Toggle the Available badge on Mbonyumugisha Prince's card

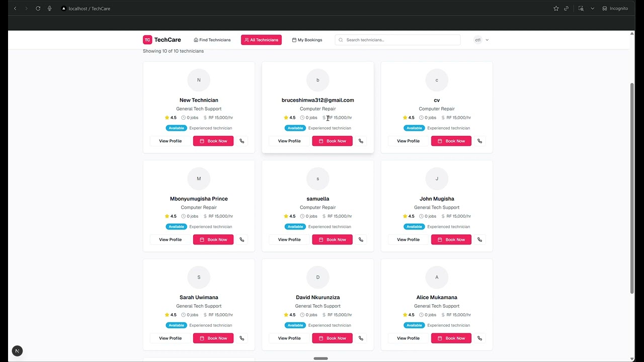(176, 226)
